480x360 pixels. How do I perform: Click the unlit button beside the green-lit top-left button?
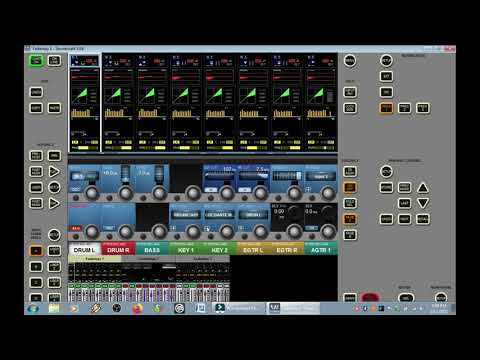[x=54, y=61]
